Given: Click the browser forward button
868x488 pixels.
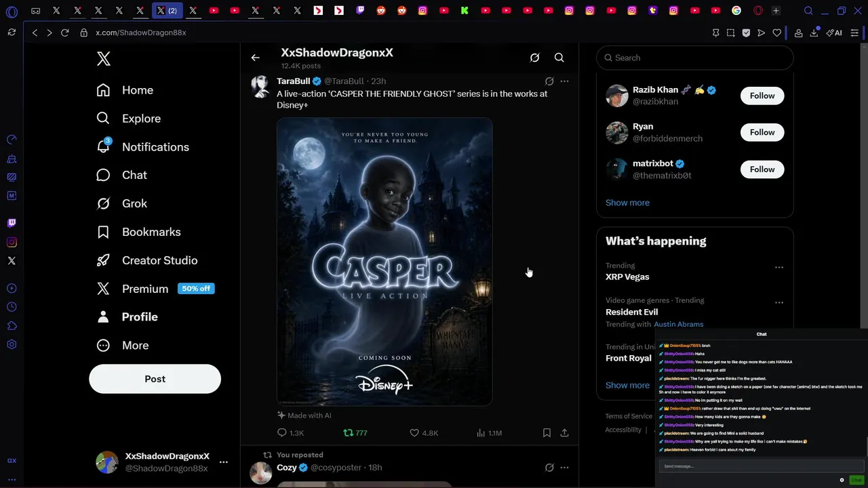Looking at the screenshot, I should click(50, 33).
